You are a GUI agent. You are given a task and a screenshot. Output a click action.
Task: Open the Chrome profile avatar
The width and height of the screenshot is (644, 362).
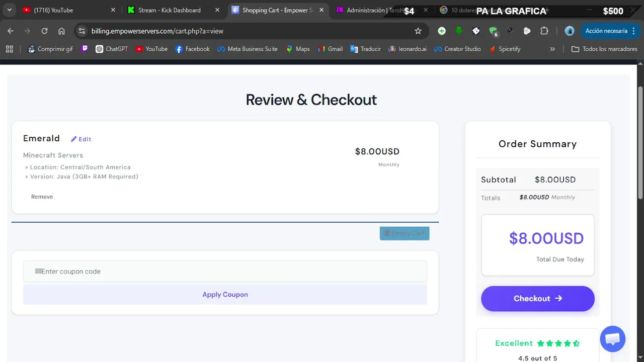click(x=570, y=31)
